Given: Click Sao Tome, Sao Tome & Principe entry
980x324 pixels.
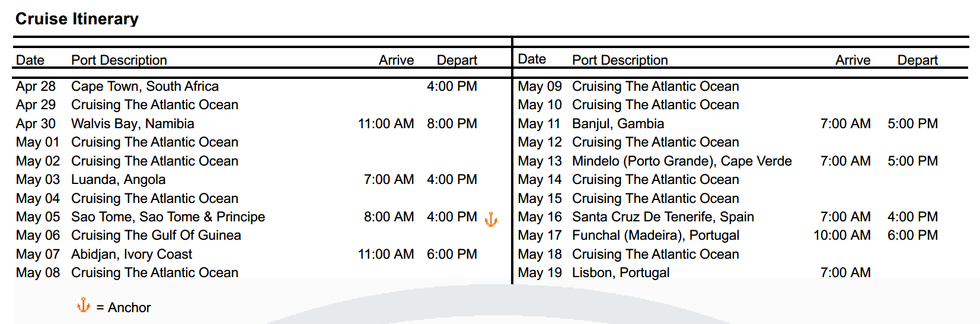Looking at the screenshot, I should coord(168,217).
